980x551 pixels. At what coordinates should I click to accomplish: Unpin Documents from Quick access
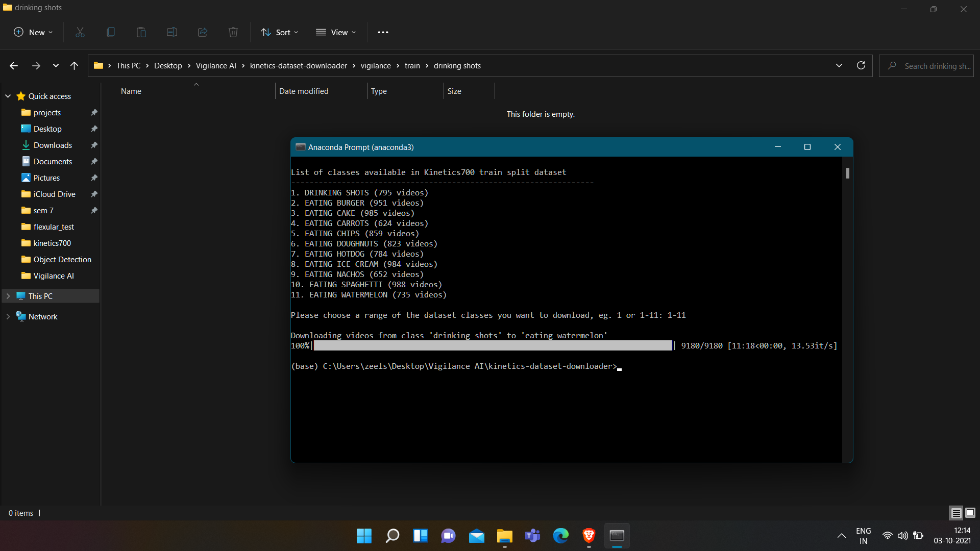click(94, 161)
